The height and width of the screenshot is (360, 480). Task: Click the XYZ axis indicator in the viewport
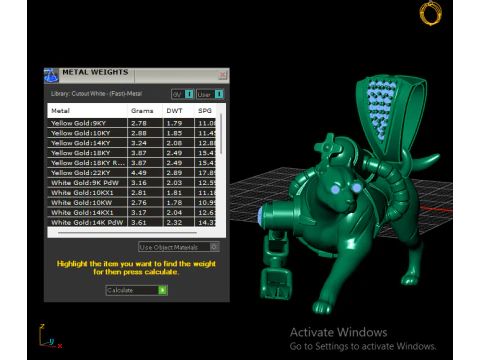50,336
